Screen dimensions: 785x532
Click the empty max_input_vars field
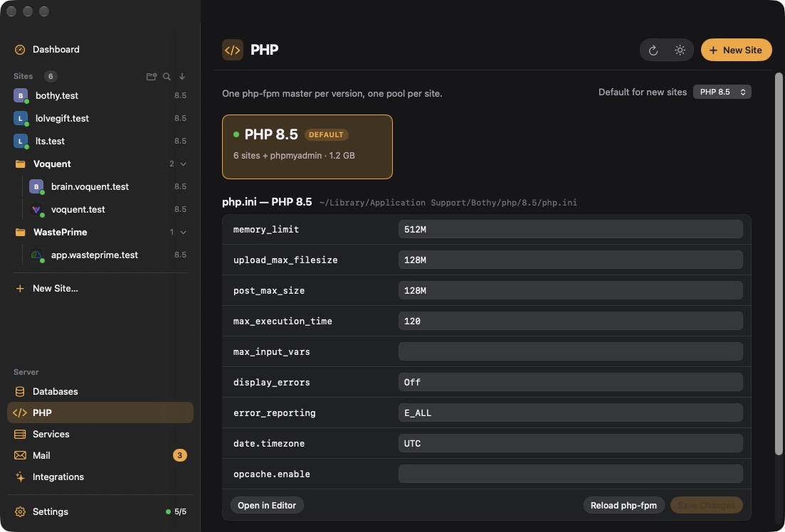[571, 351]
